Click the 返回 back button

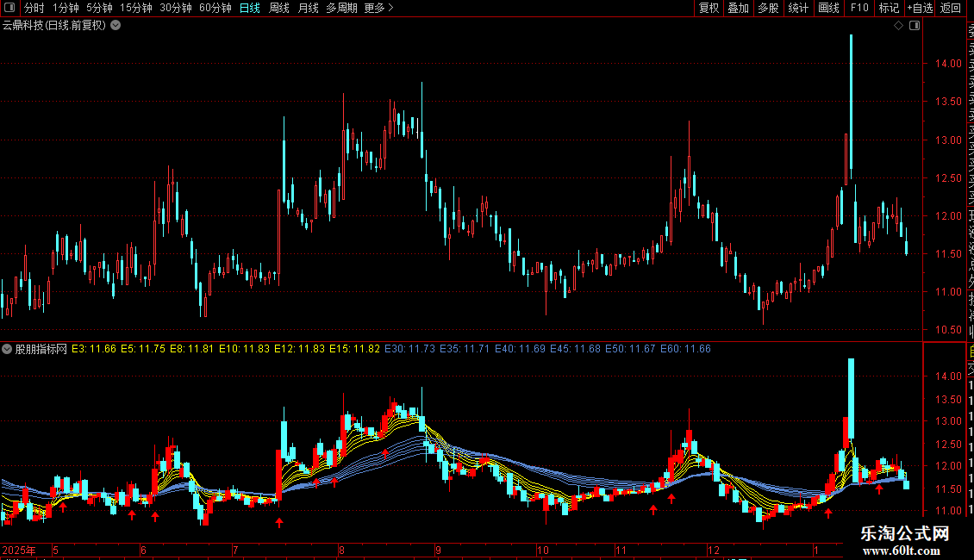pos(951,8)
